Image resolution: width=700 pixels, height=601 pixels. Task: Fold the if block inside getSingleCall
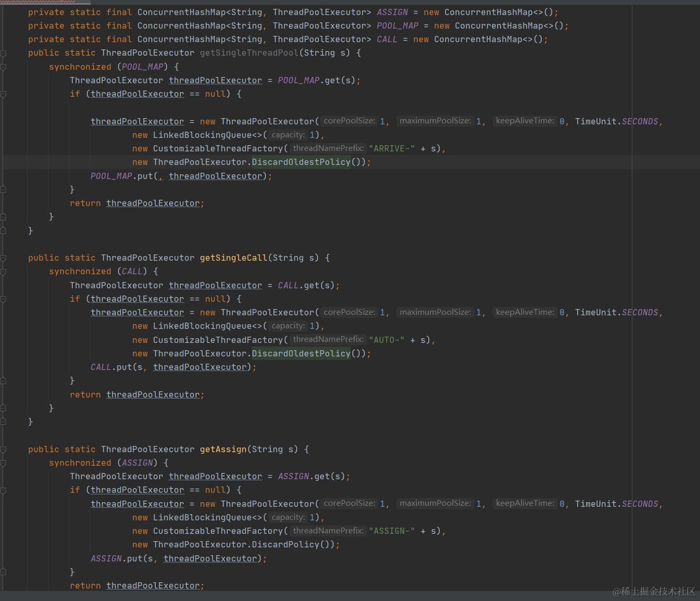coord(3,299)
